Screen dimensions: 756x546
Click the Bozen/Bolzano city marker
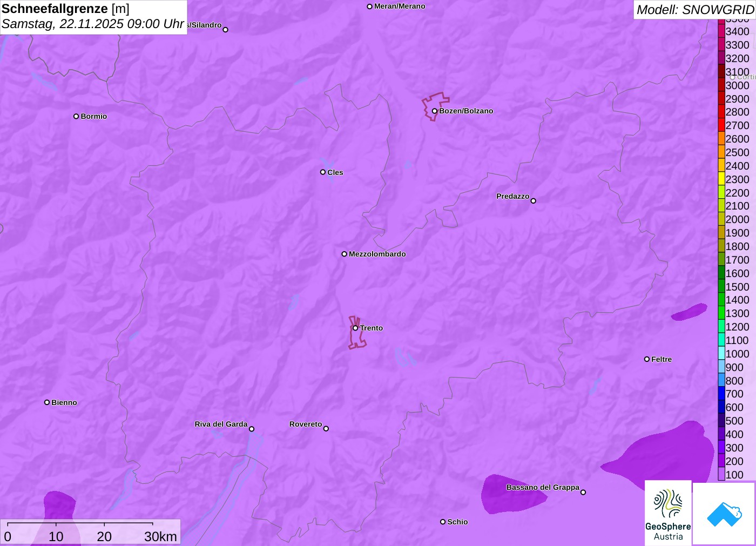434,111
